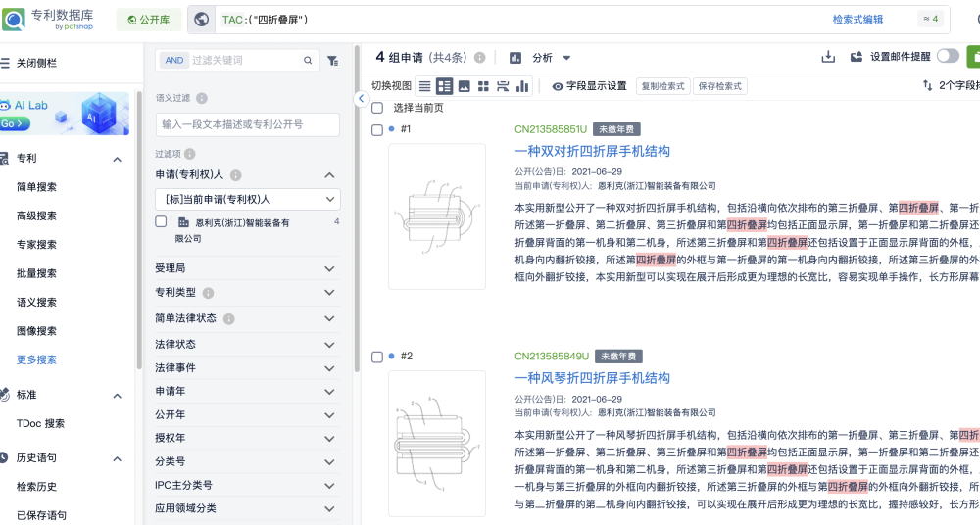Switch to grid tile view icon
The height and width of the screenshot is (525, 980).
[483, 86]
